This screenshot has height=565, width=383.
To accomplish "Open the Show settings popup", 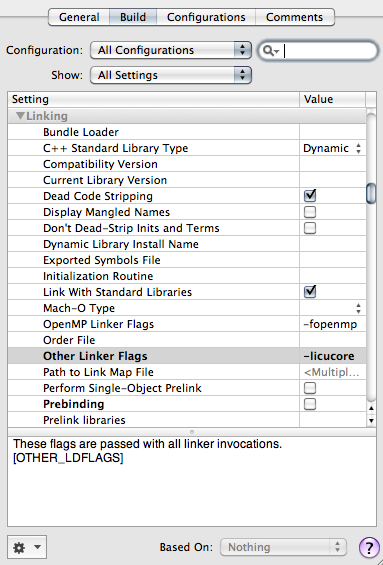I will pos(171,75).
